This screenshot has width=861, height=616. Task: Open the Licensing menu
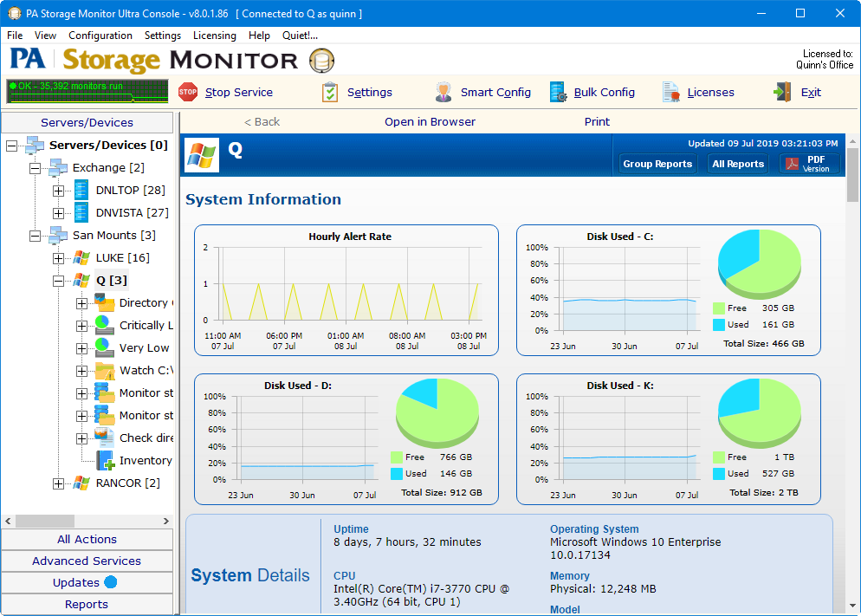pos(214,36)
